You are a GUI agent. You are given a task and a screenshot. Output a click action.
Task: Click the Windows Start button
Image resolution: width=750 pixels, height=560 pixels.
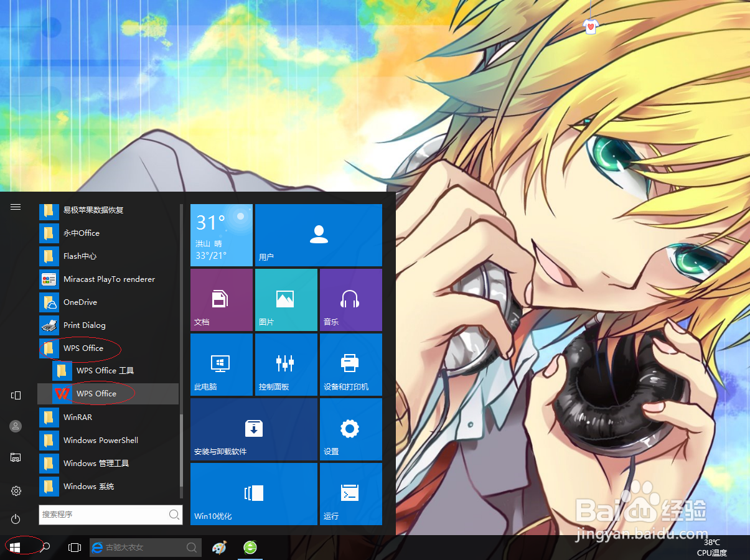pyautogui.click(x=16, y=547)
